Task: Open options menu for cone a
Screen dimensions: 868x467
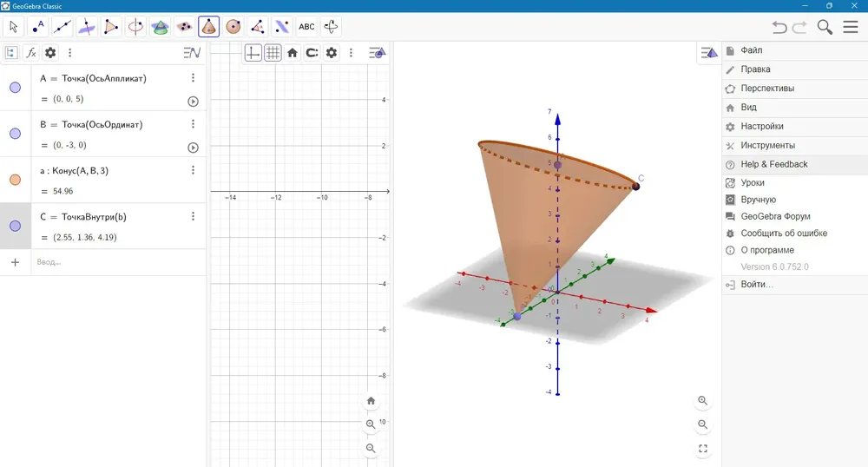Action: click(193, 170)
